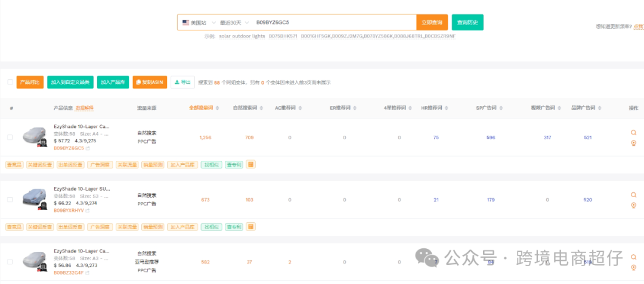Click the first car cover product thumbnail
Viewport: 644px width, 284px height.
35,136
